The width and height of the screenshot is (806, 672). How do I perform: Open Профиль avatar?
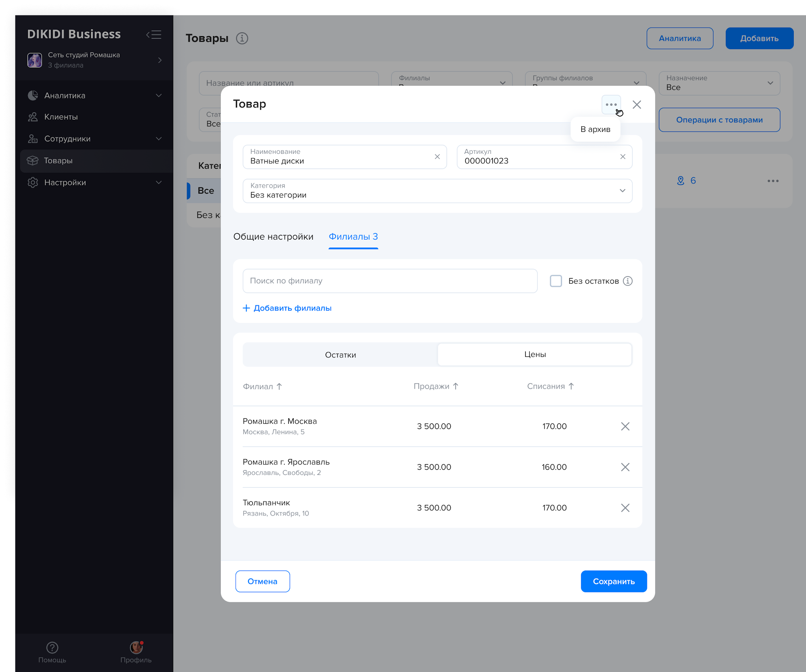pos(136,648)
